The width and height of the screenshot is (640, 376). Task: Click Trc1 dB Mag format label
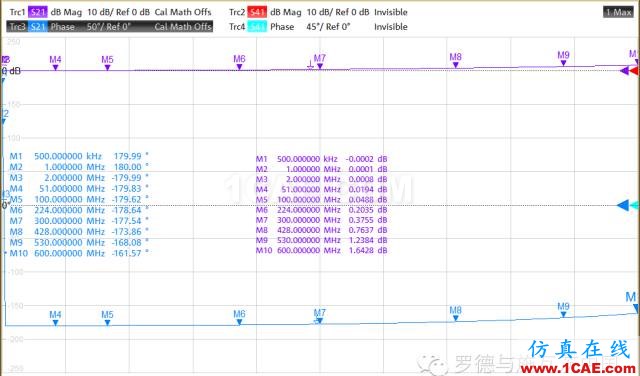[x=66, y=12]
